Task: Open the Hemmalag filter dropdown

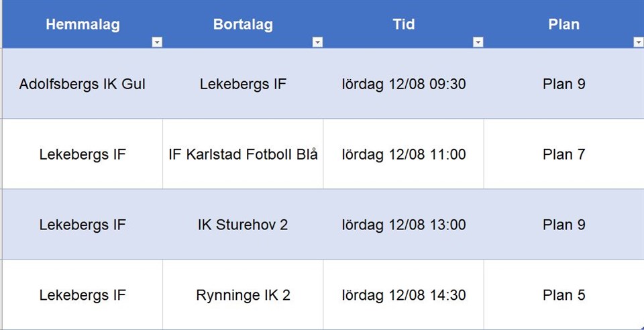Action: point(157,42)
